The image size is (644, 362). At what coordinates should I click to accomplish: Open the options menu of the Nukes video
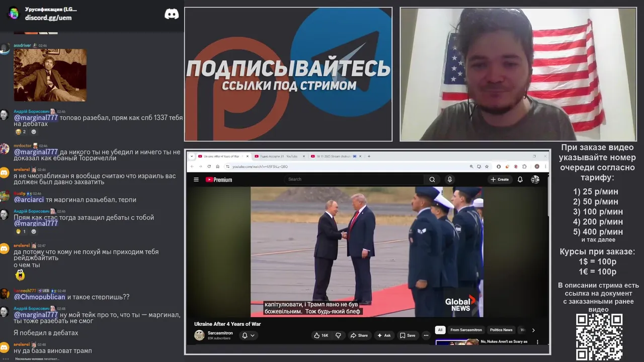pos(537,342)
